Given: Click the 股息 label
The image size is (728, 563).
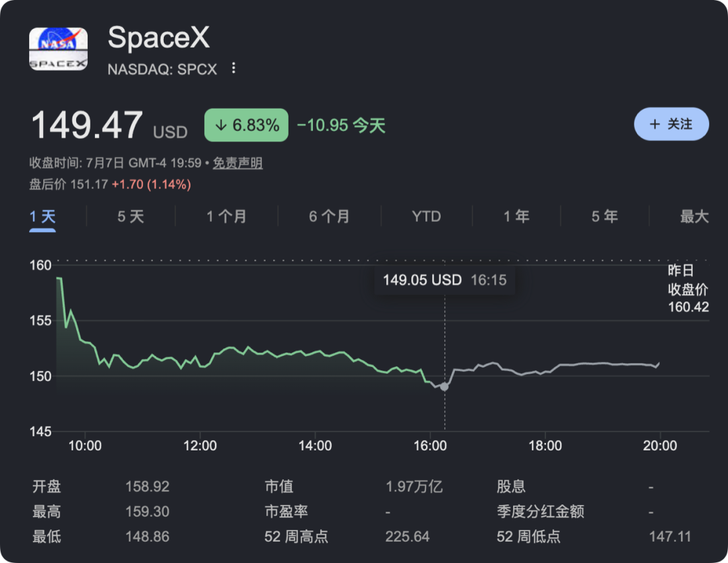Looking at the screenshot, I should click(511, 486).
